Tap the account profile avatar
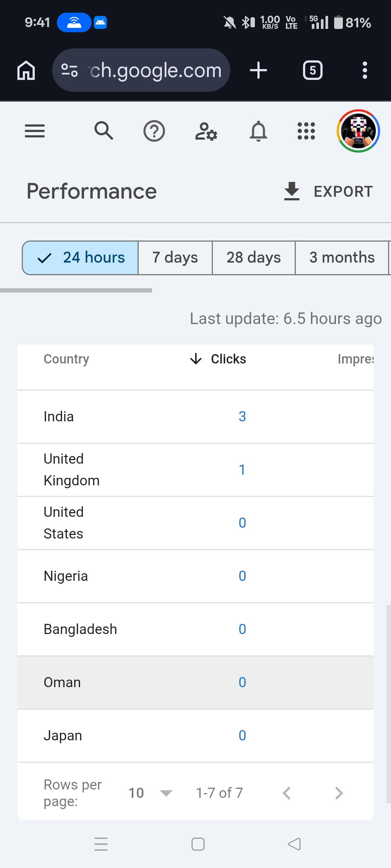This screenshot has height=868, width=391. pyautogui.click(x=358, y=131)
